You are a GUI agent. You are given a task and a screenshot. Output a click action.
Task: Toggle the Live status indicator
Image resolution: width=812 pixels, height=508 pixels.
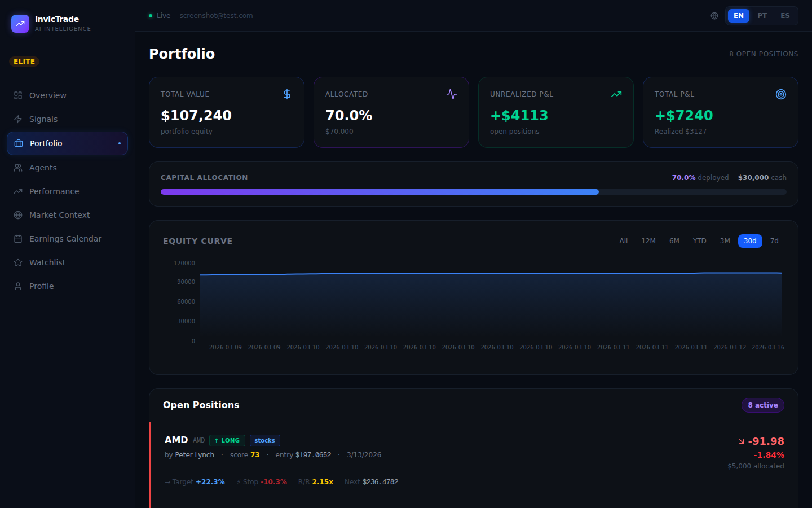[x=159, y=15]
